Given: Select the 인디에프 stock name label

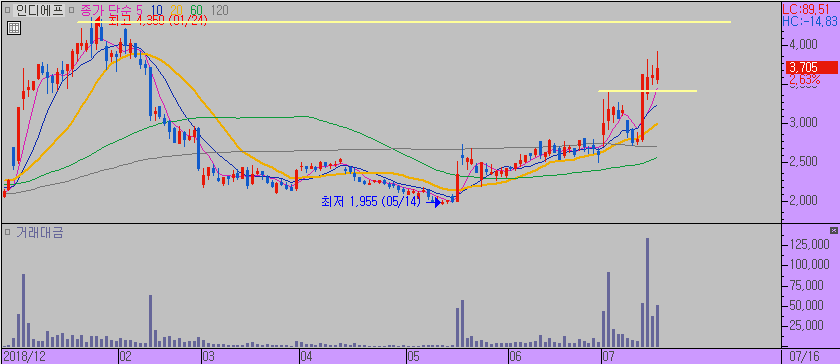Looking at the screenshot, I should click(x=39, y=10).
